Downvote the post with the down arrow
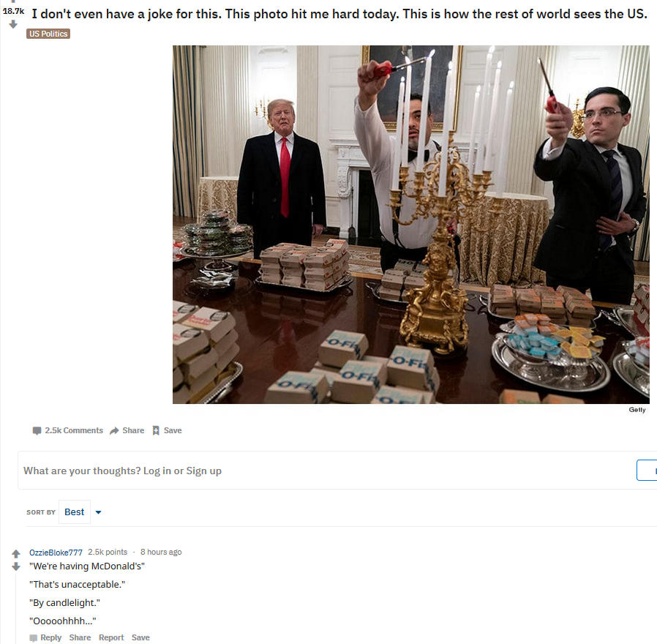The width and height of the screenshot is (657, 644). (13, 25)
